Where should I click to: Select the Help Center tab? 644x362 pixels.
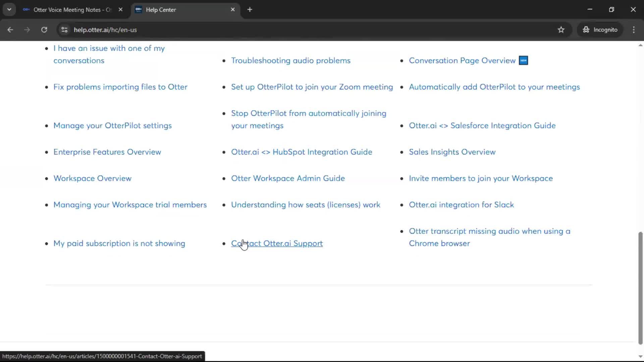[185, 10]
